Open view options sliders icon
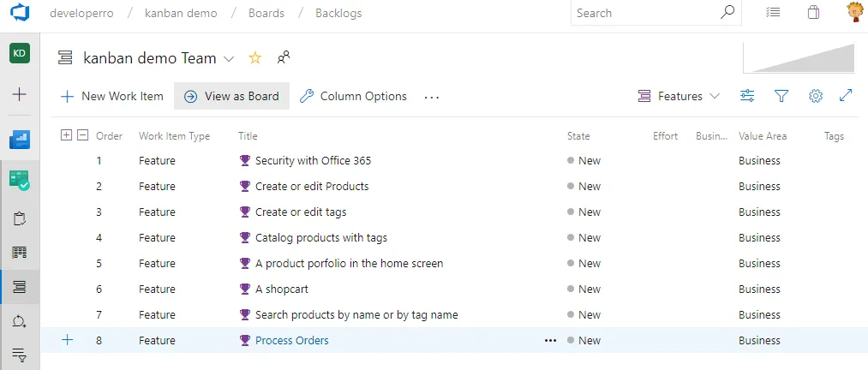Viewport: 868px width, 370px height. pos(747,96)
